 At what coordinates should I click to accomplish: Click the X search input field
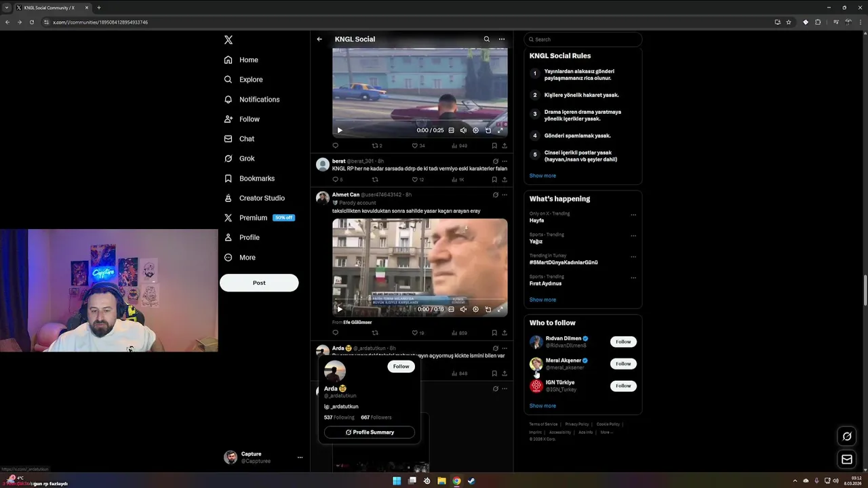[x=583, y=39]
